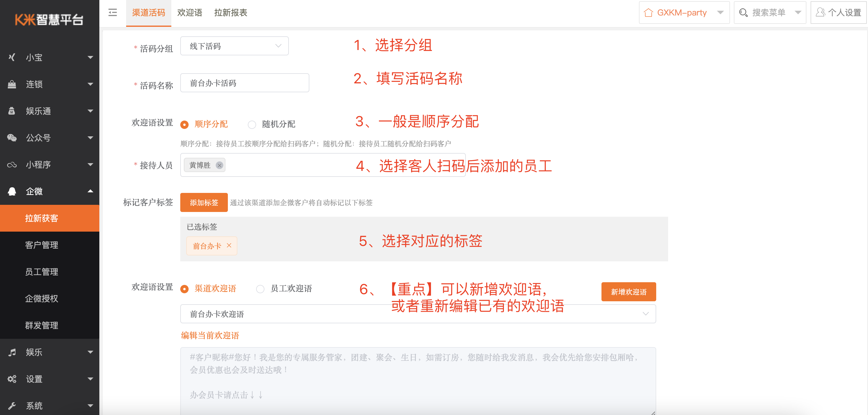868x415 pixels.
Task: Expand the 连锁 sidebar menu
Action: (90, 84)
